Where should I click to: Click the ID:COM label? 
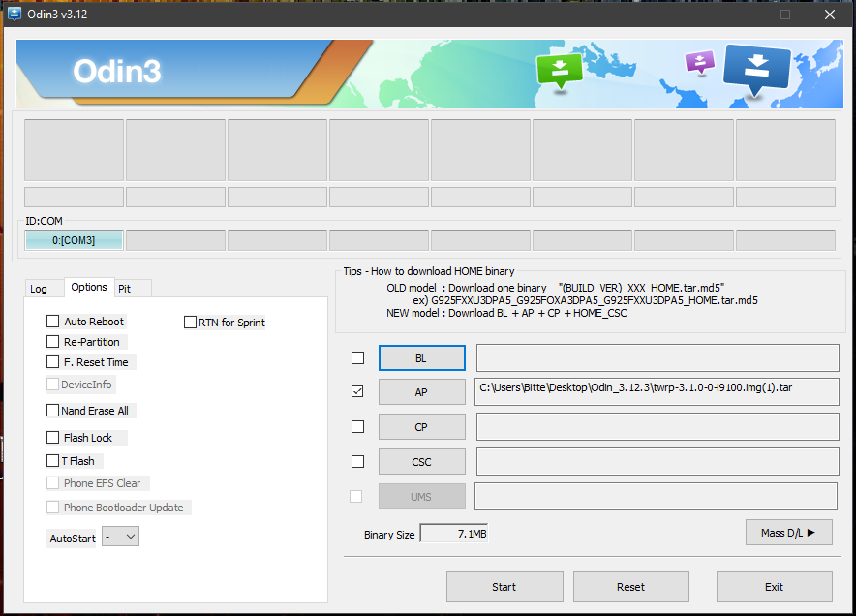click(x=44, y=221)
